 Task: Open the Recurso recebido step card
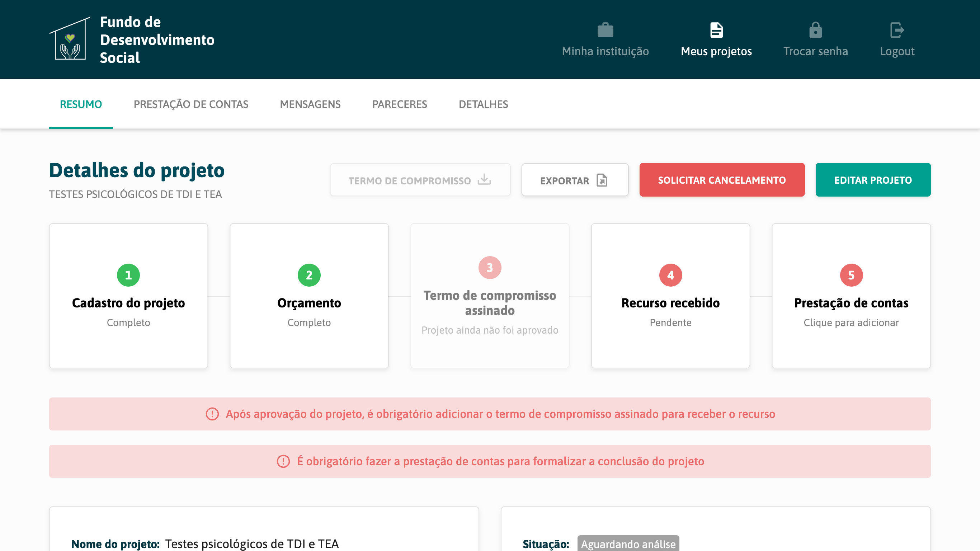[670, 296]
